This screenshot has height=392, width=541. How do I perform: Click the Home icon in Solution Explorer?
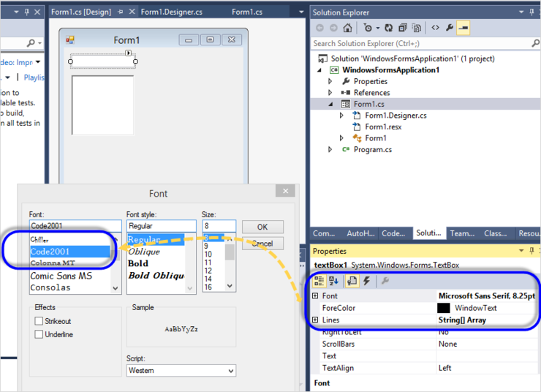point(347,28)
